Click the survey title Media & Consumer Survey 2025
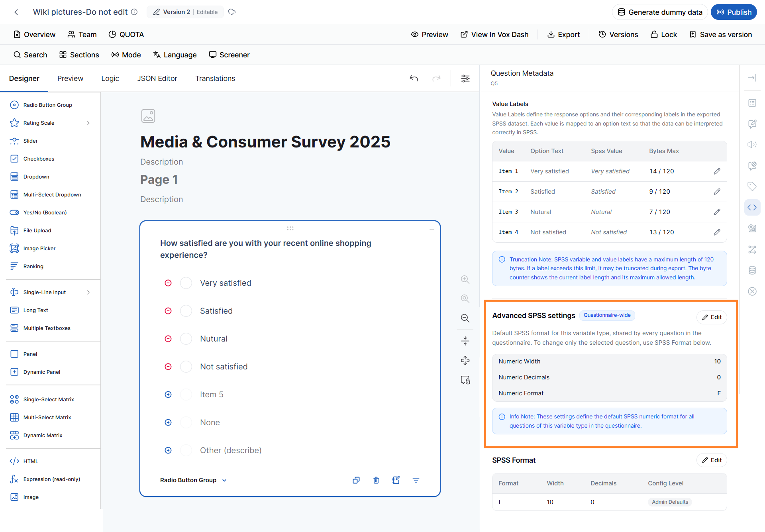Image resolution: width=765 pixels, height=532 pixels. (x=265, y=142)
